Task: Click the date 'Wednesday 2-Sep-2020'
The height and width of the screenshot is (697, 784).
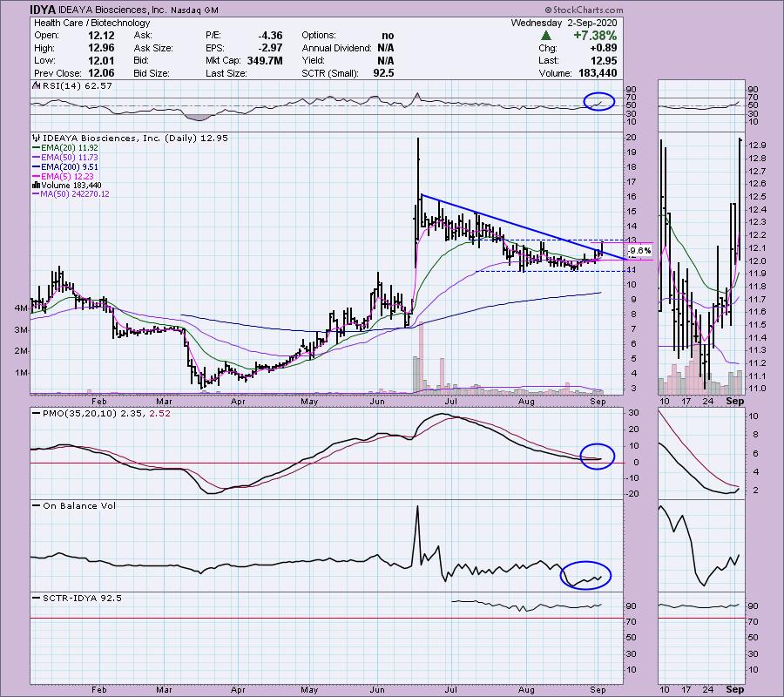Action: pos(564,23)
